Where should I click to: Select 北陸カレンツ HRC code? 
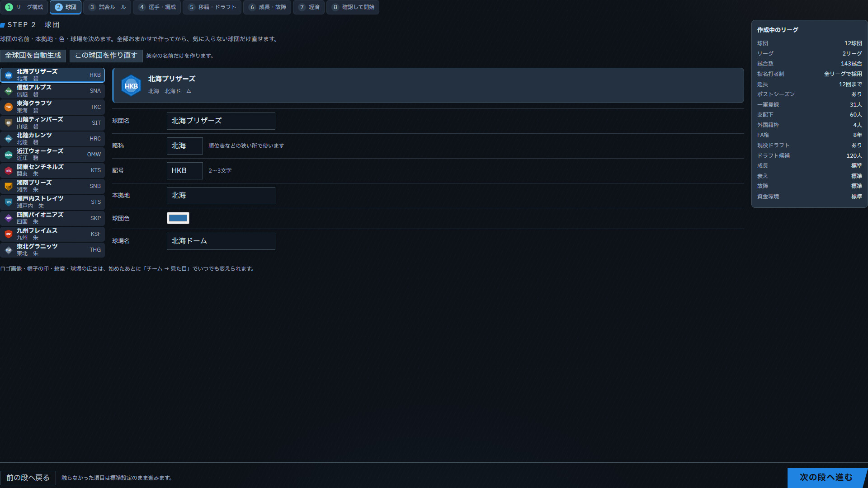tap(95, 139)
